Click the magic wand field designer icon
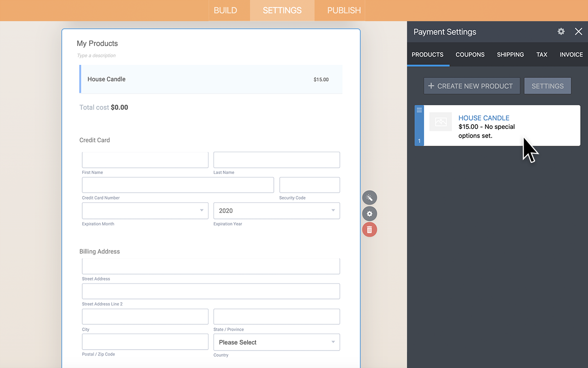Image resolution: width=588 pixels, height=368 pixels. pyautogui.click(x=369, y=198)
